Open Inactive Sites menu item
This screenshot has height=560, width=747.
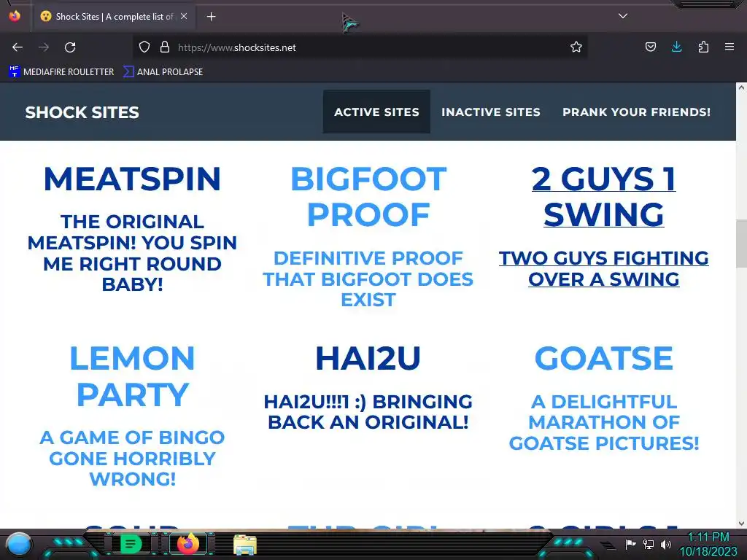(491, 112)
